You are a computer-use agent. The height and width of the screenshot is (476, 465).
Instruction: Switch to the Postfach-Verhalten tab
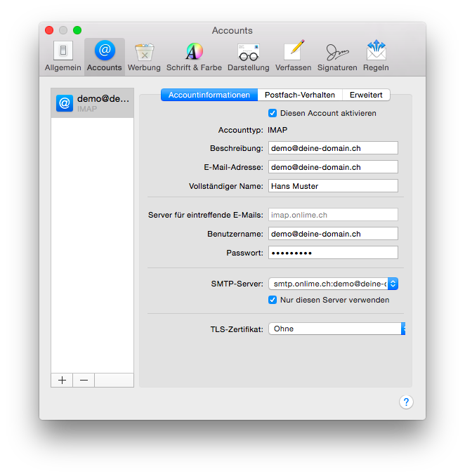click(x=300, y=95)
